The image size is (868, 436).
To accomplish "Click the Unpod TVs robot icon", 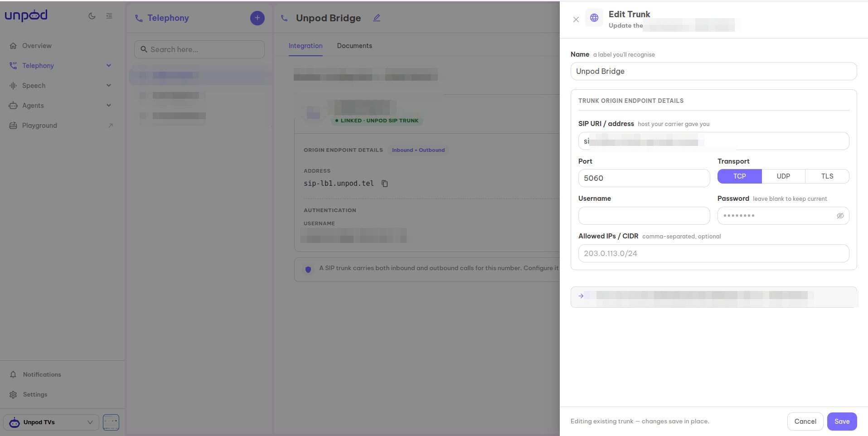I will 15,422.
